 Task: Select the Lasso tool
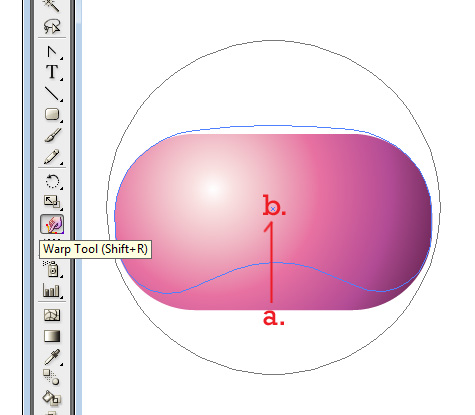coord(52,26)
